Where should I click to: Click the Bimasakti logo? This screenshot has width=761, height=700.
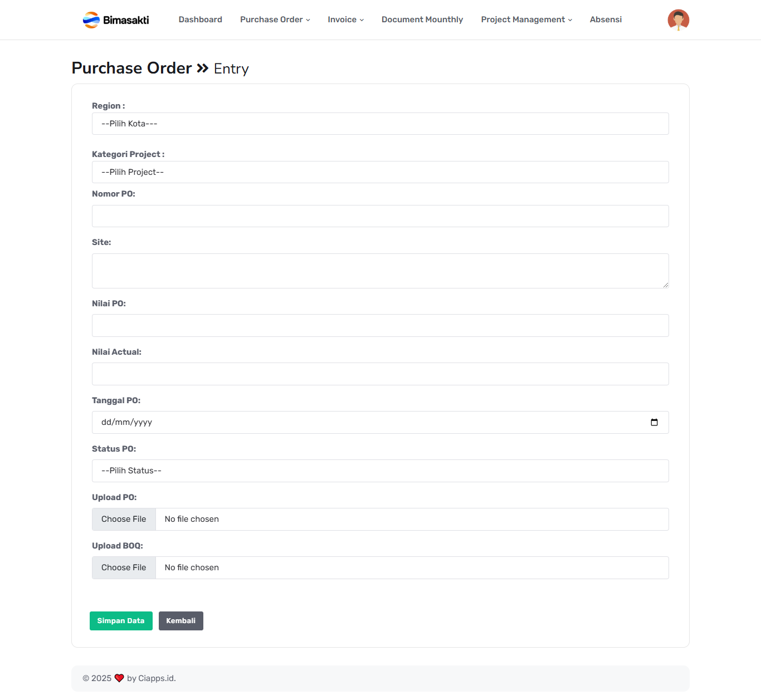tap(116, 20)
